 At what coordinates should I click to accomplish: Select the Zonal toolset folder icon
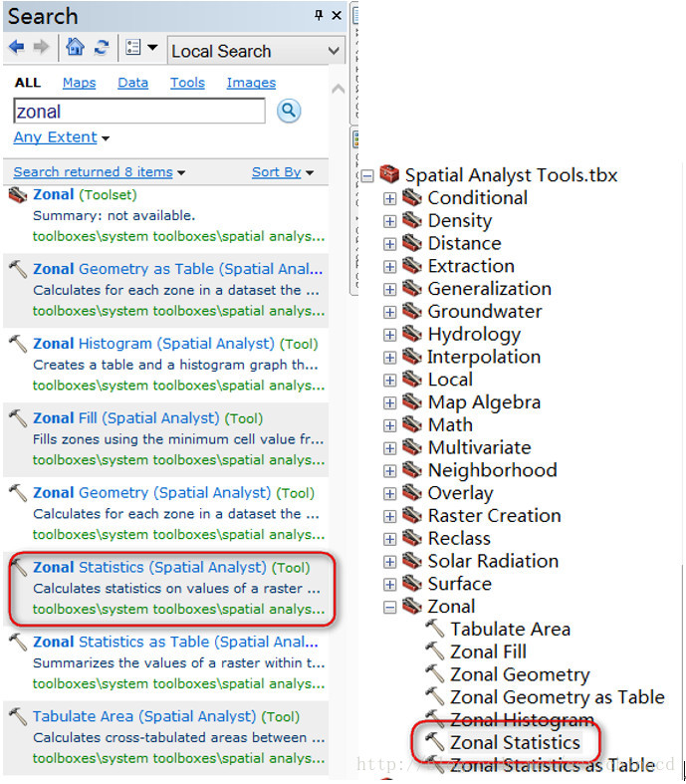[x=412, y=606]
